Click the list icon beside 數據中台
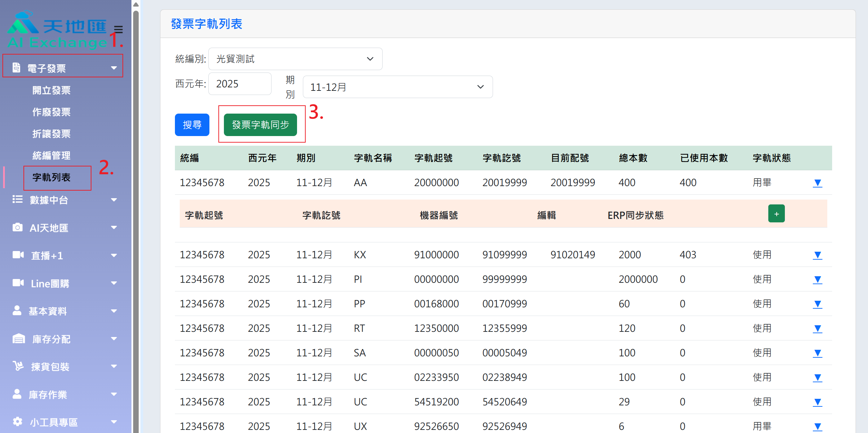Viewport: 868px width, 433px height. pos(17,200)
